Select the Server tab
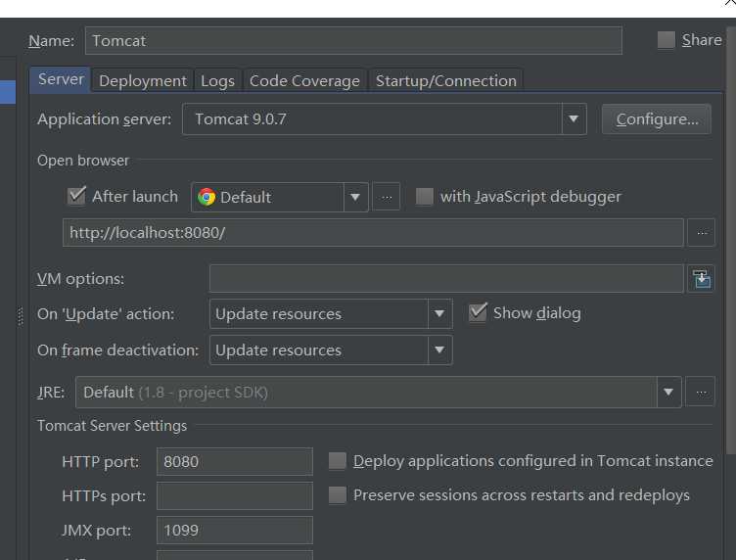 (61, 79)
